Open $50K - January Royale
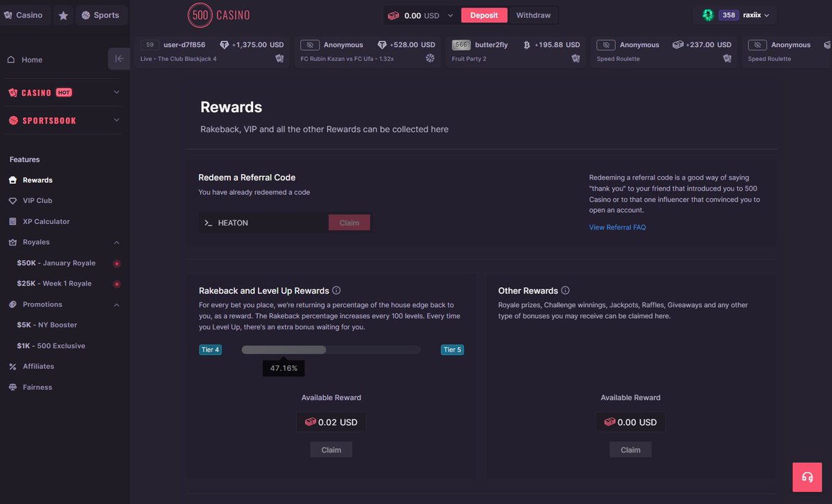832x504 pixels. 56,263
